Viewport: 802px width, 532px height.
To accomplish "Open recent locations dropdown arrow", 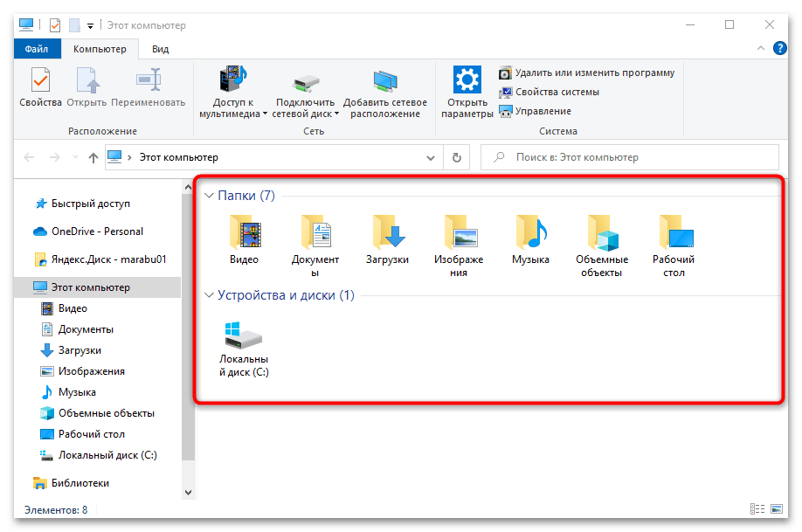I will tap(75, 157).
